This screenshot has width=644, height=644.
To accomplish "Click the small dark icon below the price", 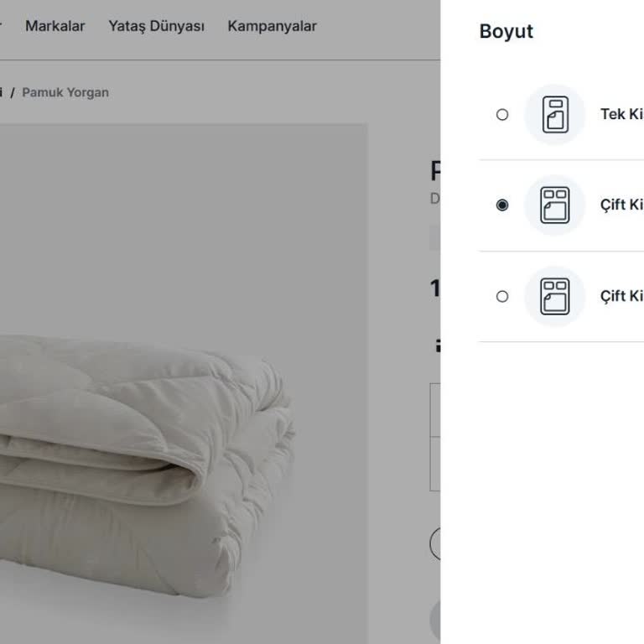I will [x=437, y=345].
